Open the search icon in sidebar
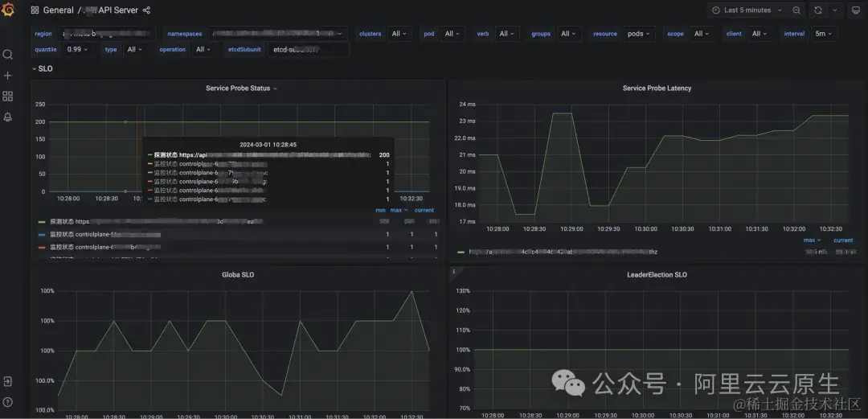The image size is (868, 419). (8, 55)
